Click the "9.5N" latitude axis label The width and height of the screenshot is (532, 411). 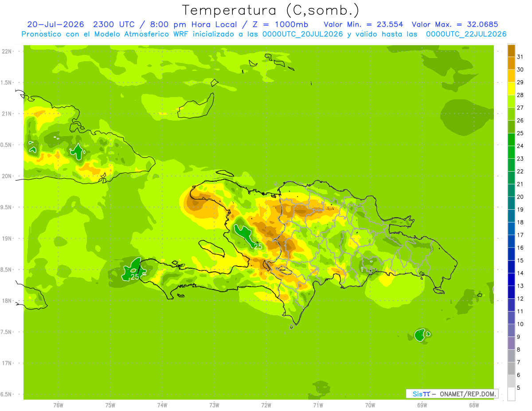coord(7,207)
